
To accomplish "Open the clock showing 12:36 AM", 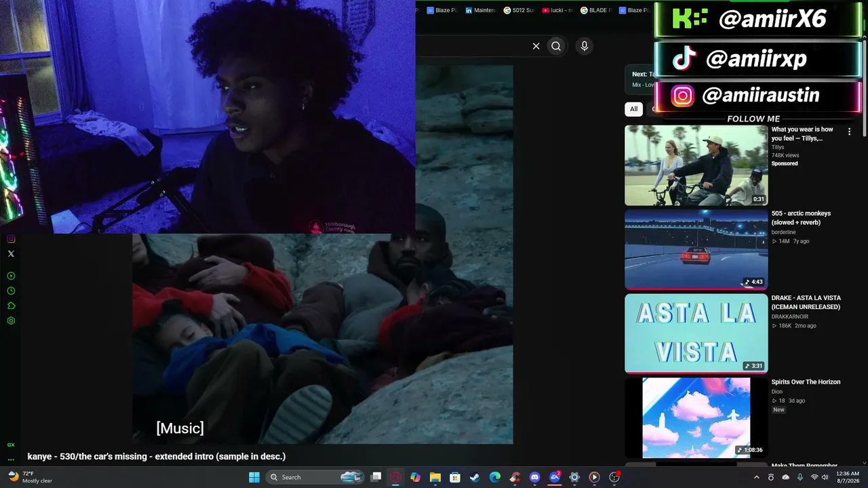I will click(848, 477).
